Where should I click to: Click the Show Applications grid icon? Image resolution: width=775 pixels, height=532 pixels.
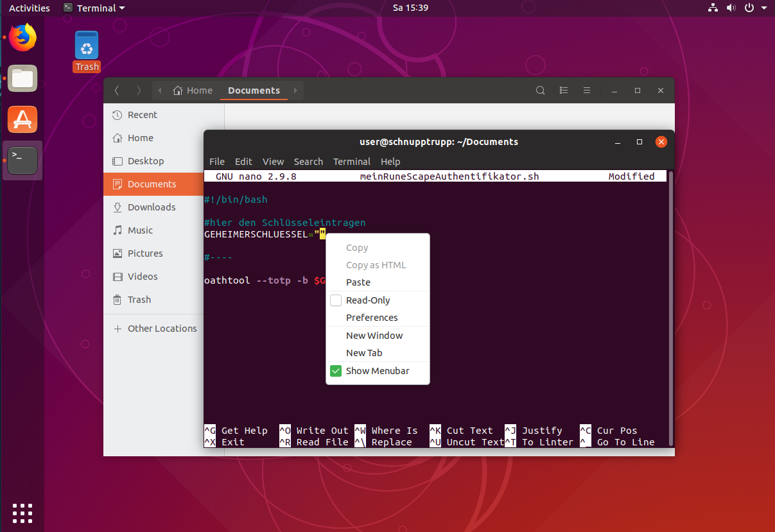(x=22, y=513)
